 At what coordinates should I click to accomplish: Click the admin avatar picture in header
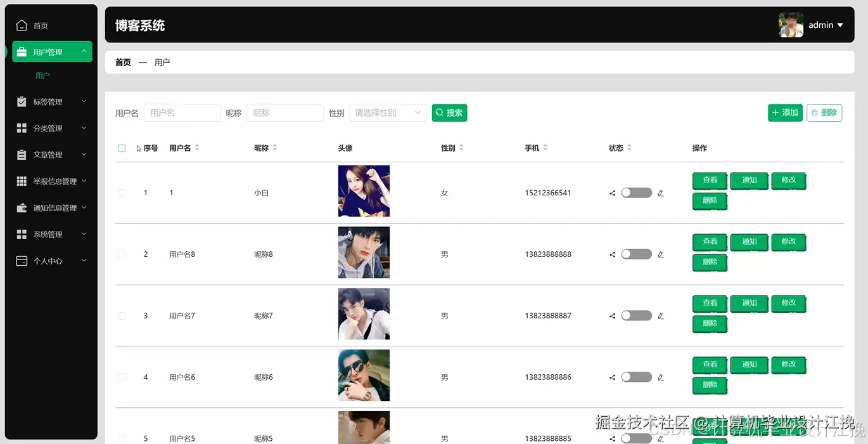coord(791,25)
